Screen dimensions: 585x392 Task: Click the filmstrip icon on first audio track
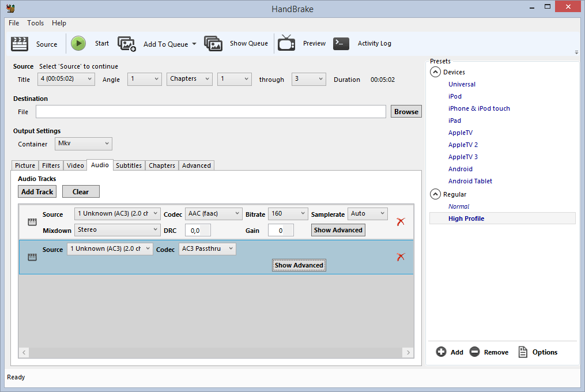[31, 221]
